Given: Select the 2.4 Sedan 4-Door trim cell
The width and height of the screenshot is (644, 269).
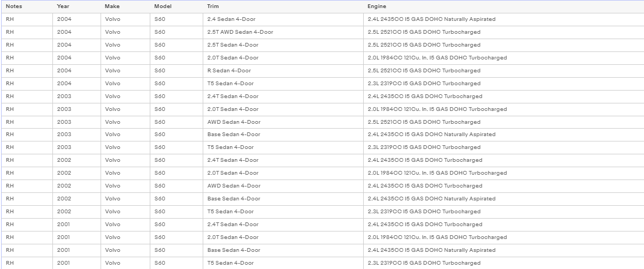Looking at the screenshot, I should 283,19.
